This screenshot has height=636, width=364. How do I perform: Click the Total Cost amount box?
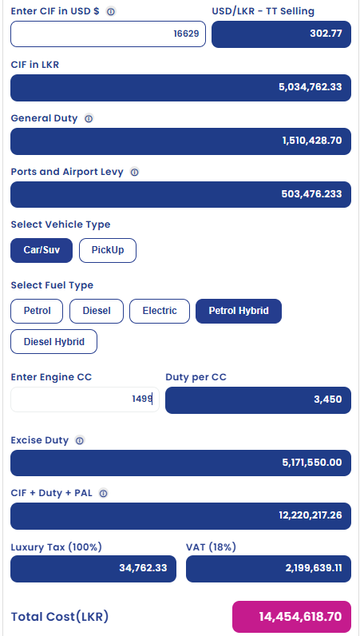tap(292, 617)
